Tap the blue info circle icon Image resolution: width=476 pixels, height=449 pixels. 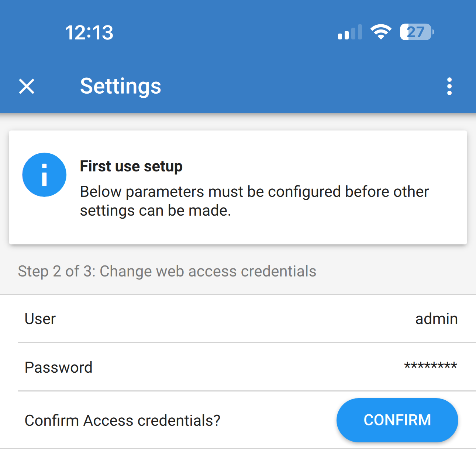click(44, 175)
